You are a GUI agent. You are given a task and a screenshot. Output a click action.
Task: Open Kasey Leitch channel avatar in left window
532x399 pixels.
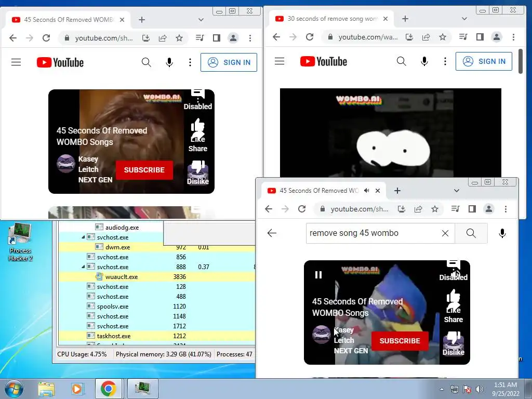pyautogui.click(x=65, y=164)
